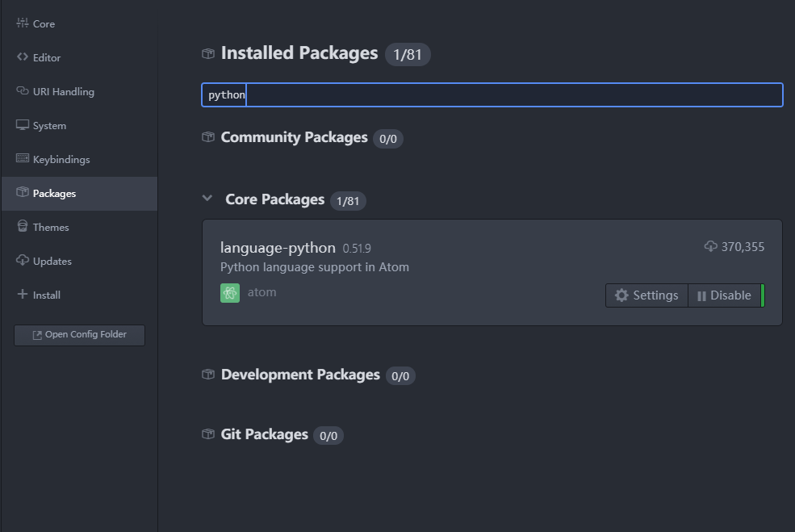Viewport: 795px width, 532px height.
Task: Select the Packages tab in sidebar
Action: click(x=54, y=194)
